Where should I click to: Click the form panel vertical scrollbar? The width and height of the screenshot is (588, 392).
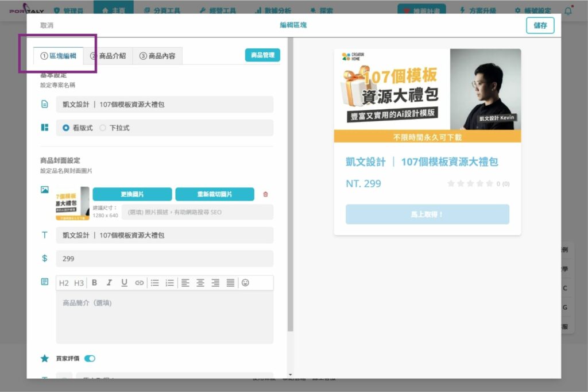(x=290, y=184)
